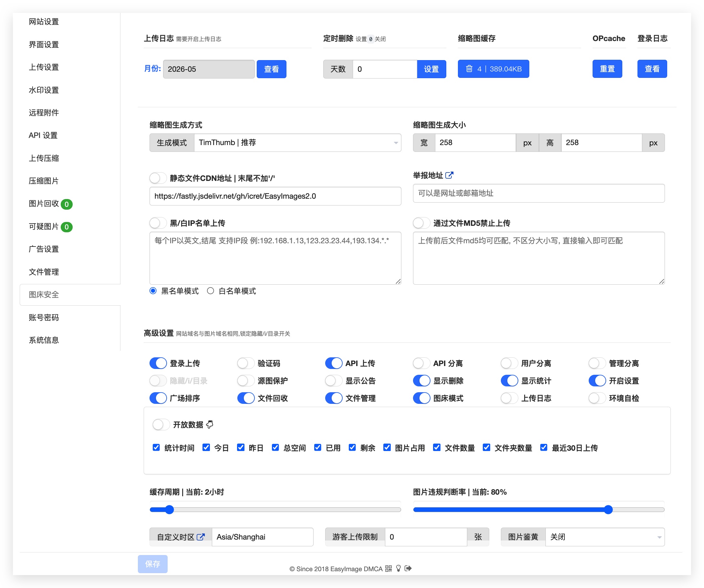Click the 游客上传限制 number field
This screenshot has height=588, width=704.
(426, 537)
